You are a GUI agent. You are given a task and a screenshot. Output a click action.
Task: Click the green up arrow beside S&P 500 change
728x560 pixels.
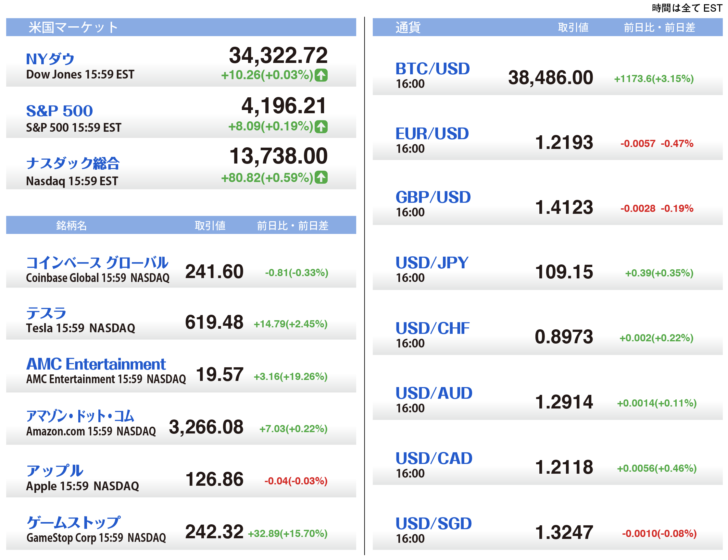pos(321,127)
